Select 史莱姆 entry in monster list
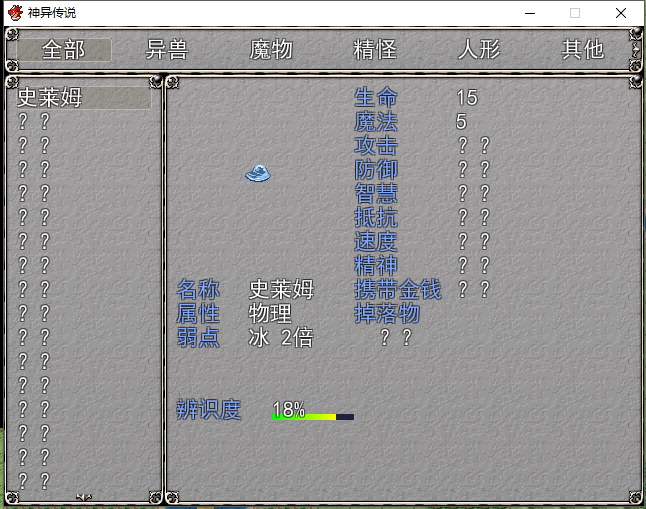646x509 pixels. [84, 98]
